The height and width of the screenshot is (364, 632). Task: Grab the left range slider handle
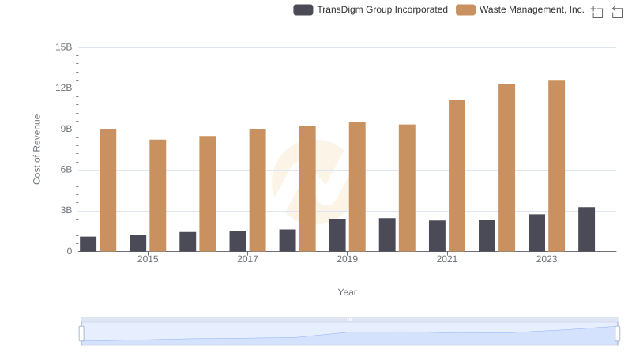pos(81,334)
